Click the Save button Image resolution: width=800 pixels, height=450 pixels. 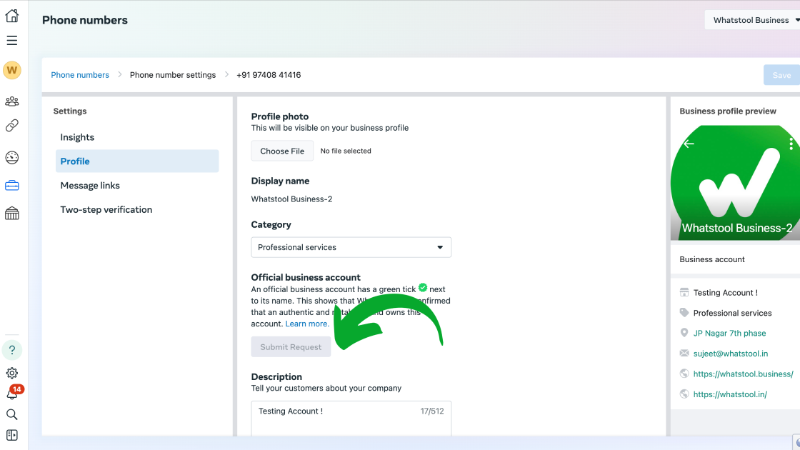tap(782, 75)
